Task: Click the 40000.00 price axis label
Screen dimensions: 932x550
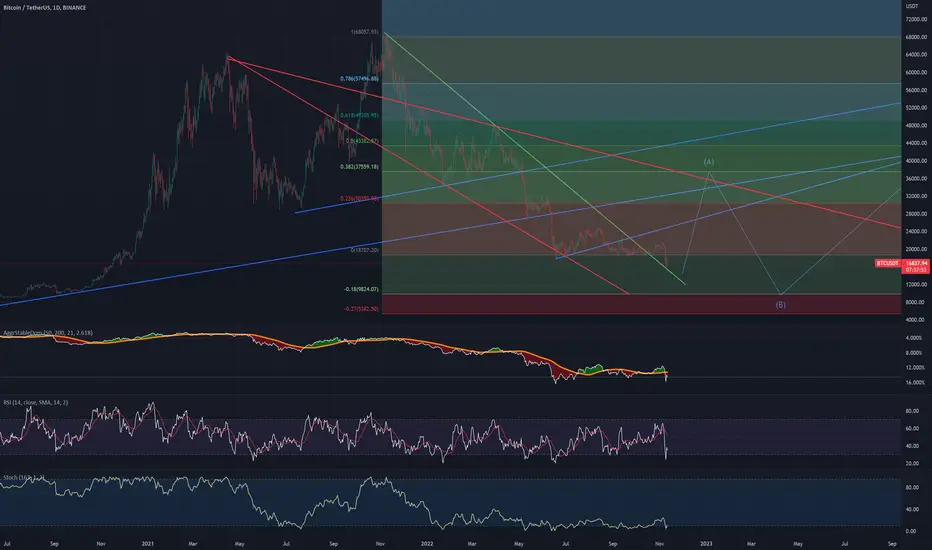Action: click(916, 161)
